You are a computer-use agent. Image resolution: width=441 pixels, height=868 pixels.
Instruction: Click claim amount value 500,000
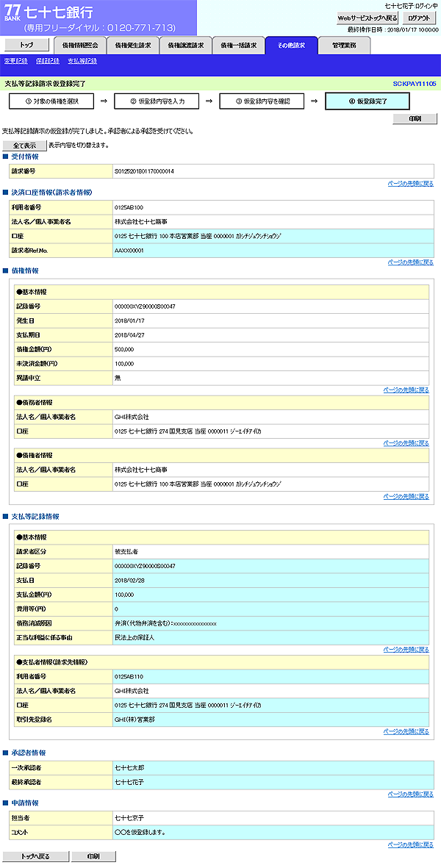[x=124, y=349]
